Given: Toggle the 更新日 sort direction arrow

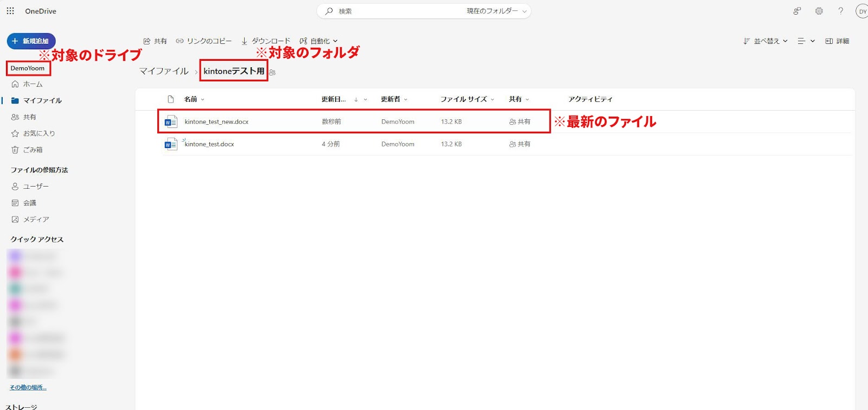Looking at the screenshot, I should [x=356, y=100].
